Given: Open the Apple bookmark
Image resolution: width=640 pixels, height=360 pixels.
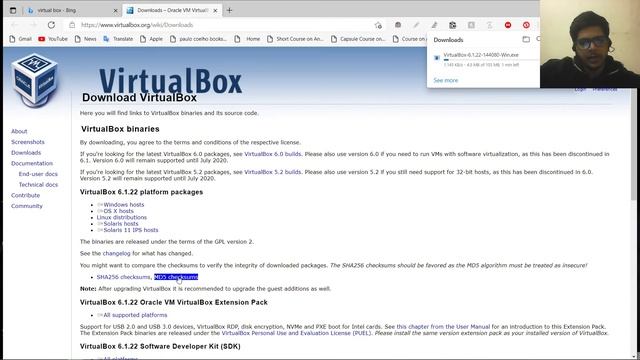Looking at the screenshot, I should [151, 39].
